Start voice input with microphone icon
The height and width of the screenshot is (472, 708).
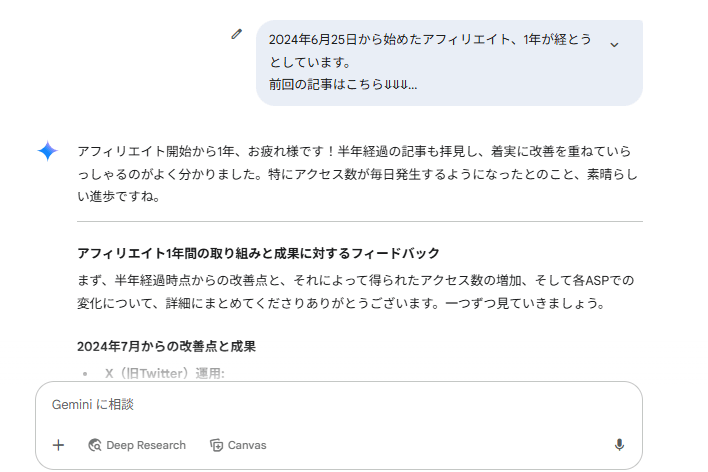(x=619, y=445)
